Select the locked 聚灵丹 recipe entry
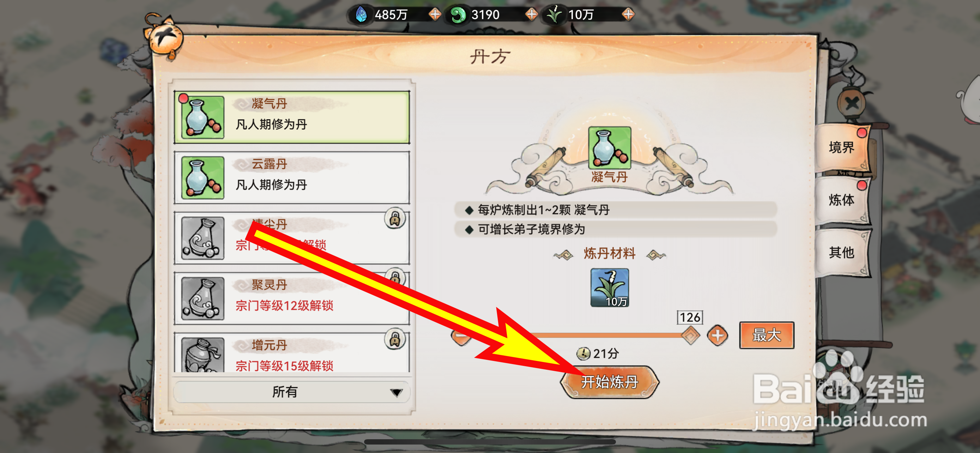Screen dimensions: 980x453 tap(291, 298)
